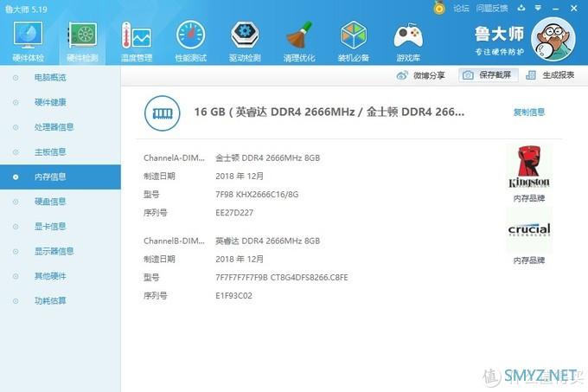Select 主板信息 in sidebar
This screenshot has height=392, width=588.
[x=50, y=152]
